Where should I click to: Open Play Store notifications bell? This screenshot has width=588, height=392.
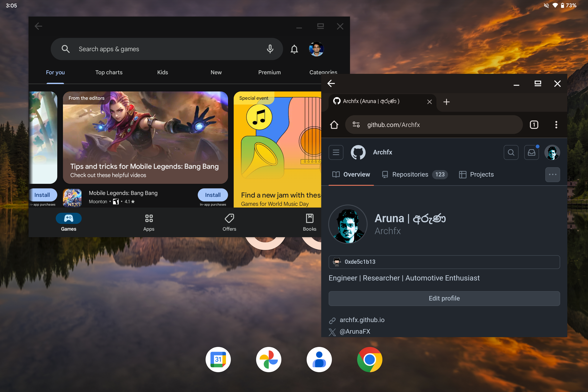tap(294, 49)
